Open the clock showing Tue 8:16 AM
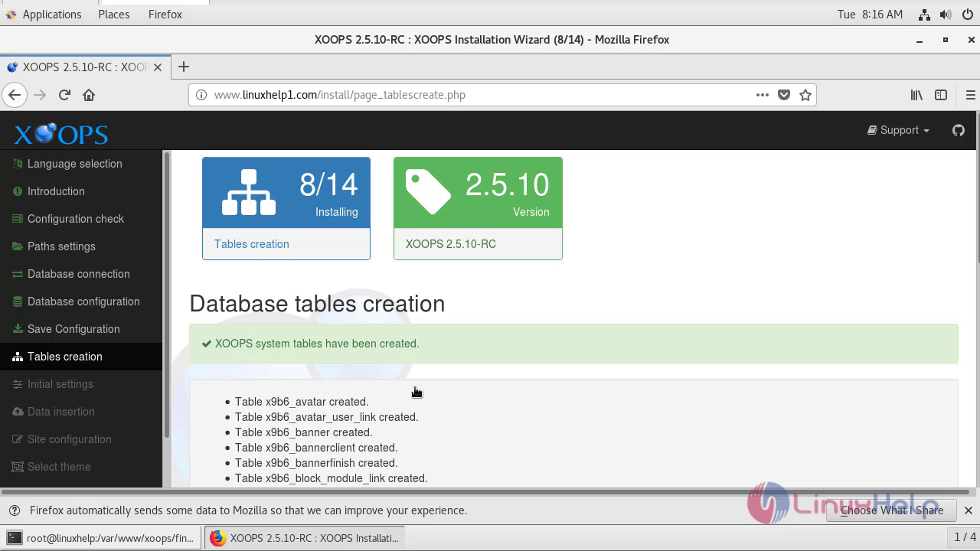This screenshot has height=551, width=980. tap(870, 15)
